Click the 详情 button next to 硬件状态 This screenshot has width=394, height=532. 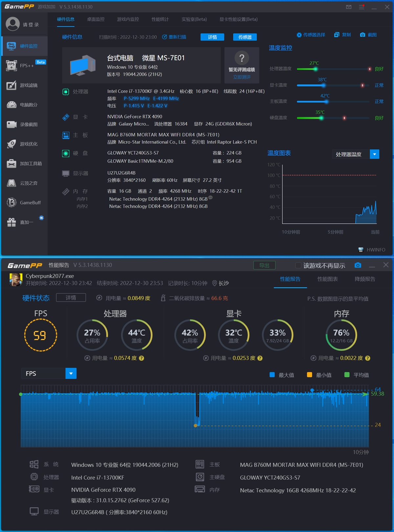point(71,298)
